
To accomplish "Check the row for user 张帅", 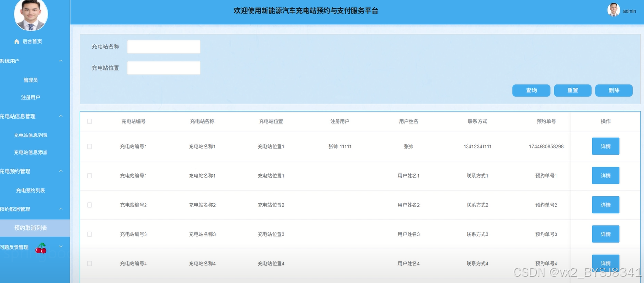I will pos(89,146).
